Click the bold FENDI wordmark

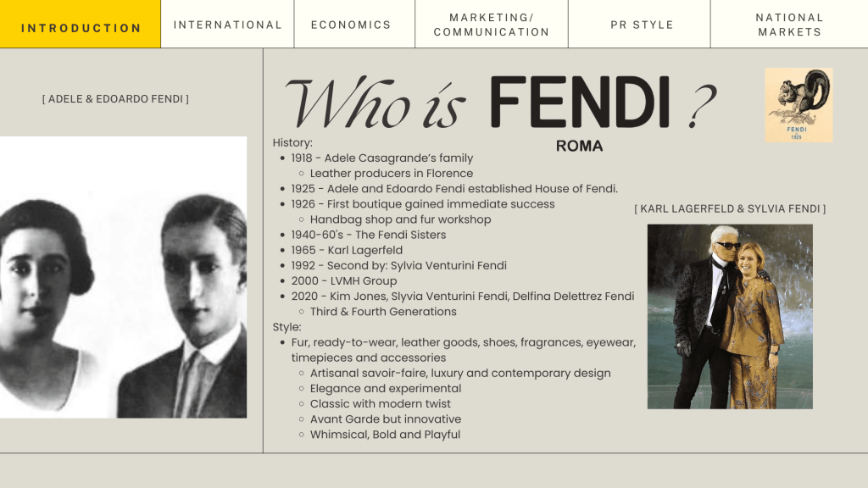tap(580, 103)
